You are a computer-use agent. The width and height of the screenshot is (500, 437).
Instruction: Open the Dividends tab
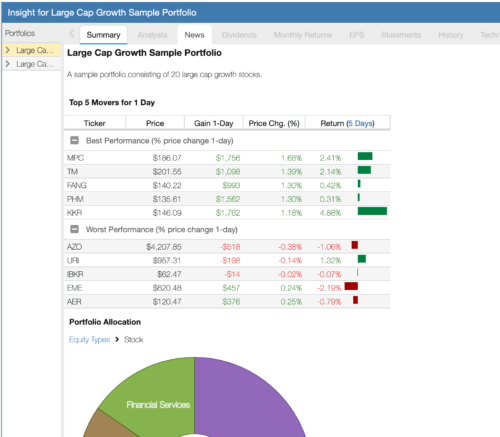click(x=239, y=35)
